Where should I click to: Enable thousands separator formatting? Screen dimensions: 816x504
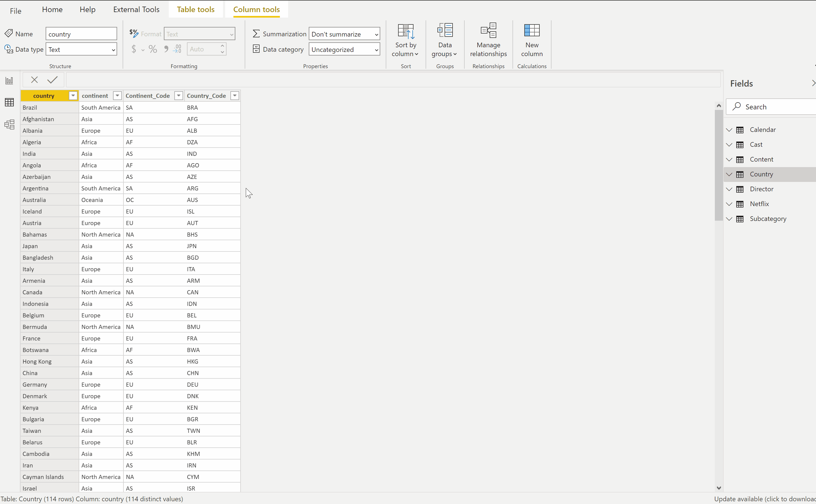click(166, 49)
